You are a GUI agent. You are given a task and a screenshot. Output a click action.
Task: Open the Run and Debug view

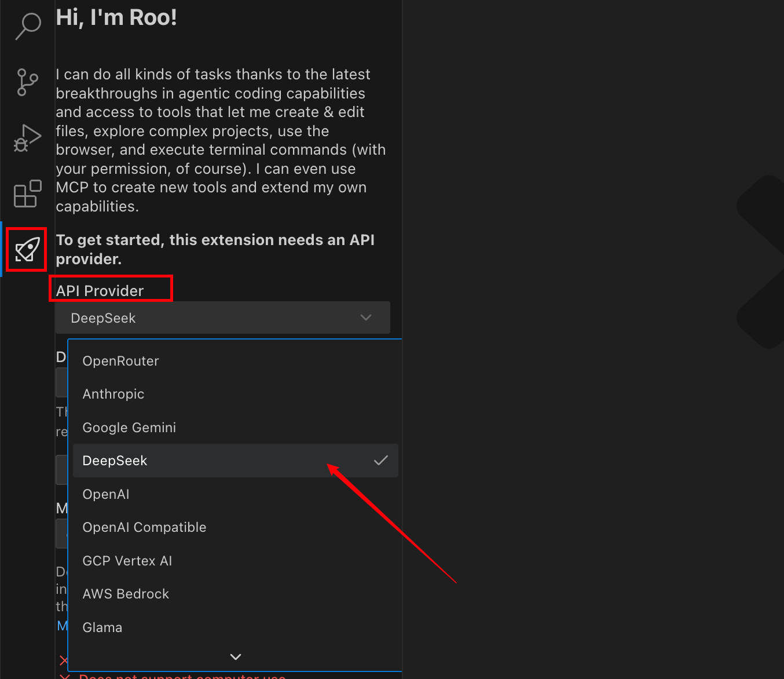(27, 138)
